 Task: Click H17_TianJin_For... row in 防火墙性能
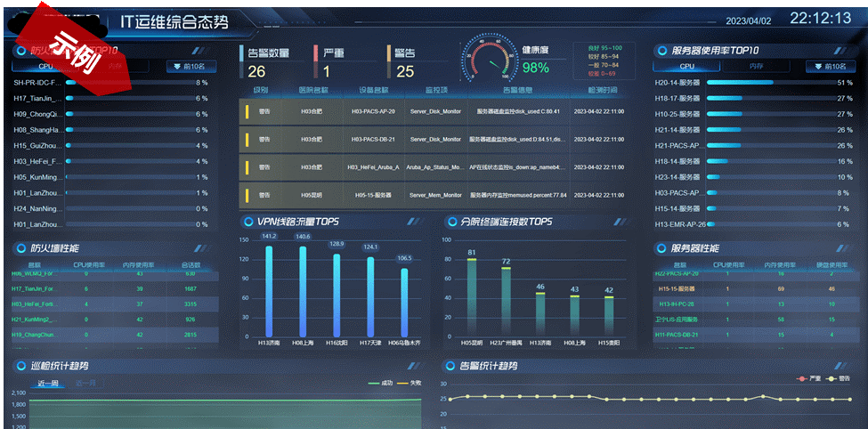pos(115,289)
